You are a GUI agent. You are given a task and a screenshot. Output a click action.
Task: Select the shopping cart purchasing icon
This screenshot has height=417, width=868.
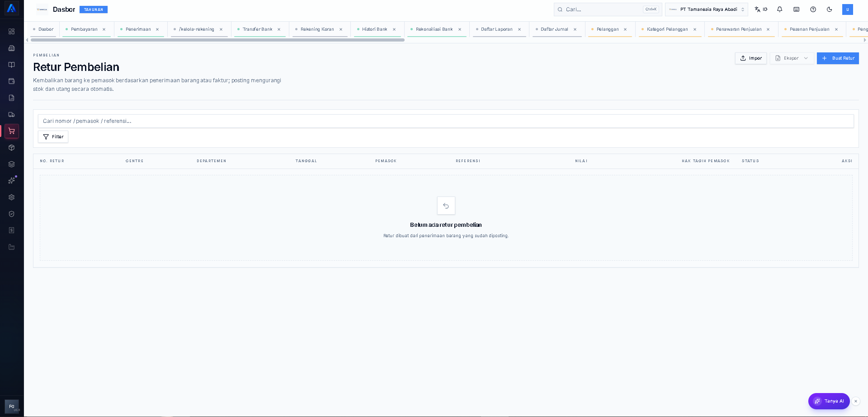[x=12, y=131]
